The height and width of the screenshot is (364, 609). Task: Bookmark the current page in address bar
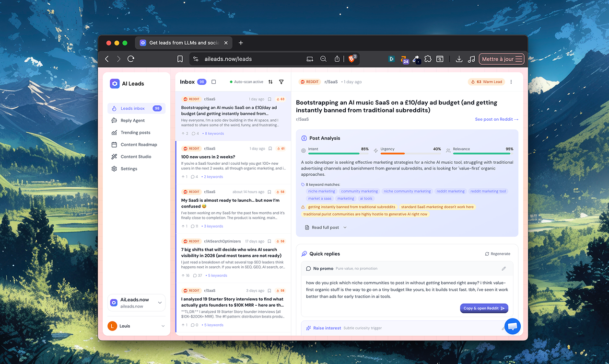tap(180, 59)
